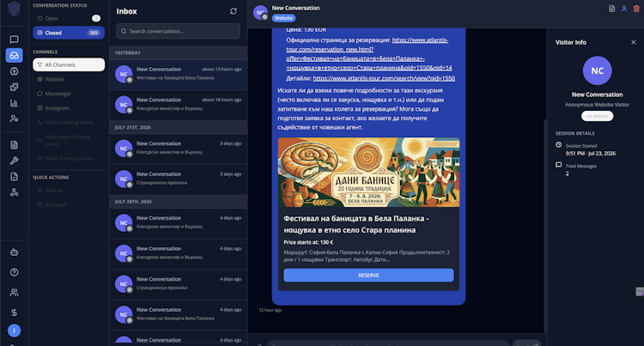This screenshot has width=644, height=346.
Task: Click the 'Фестивал на баницата в Бела Паланка' card title
Action: point(356,224)
